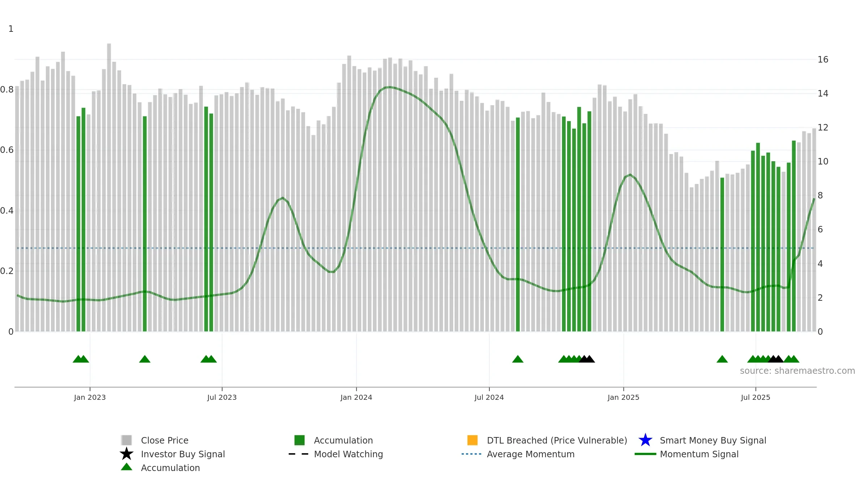Click the black dashed Model Watching icon
The image size is (868, 488).
[x=298, y=454]
